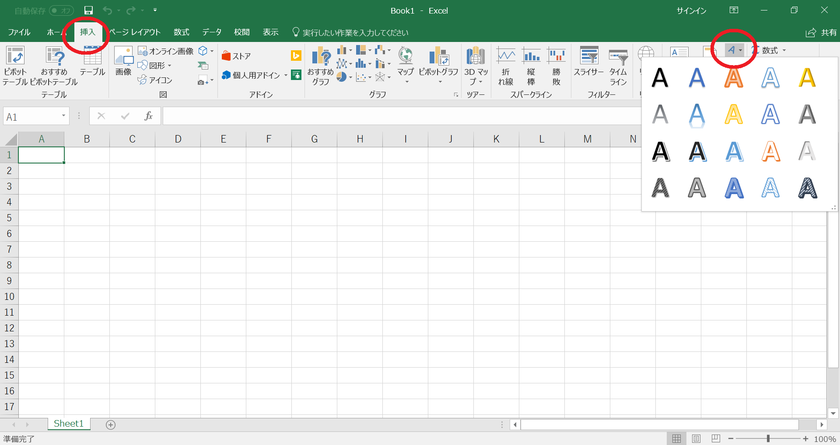This screenshot has height=445, width=840.
Task: Toggle the 自動保存 AutoSave switch
Action: point(61,11)
